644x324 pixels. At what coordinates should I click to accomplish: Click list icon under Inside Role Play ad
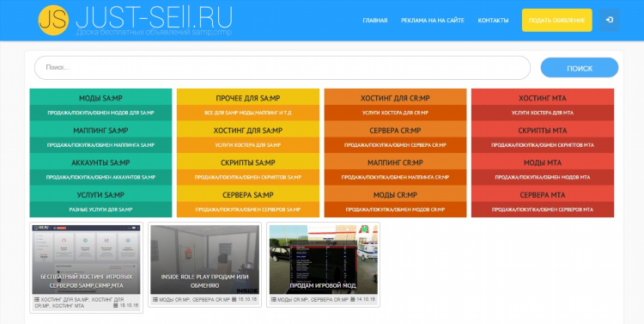(x=155, y=300)
